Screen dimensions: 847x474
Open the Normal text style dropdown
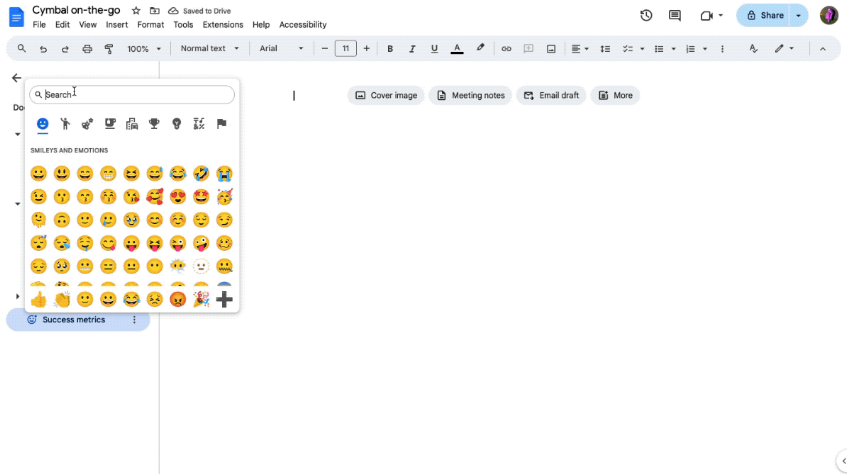210,48
